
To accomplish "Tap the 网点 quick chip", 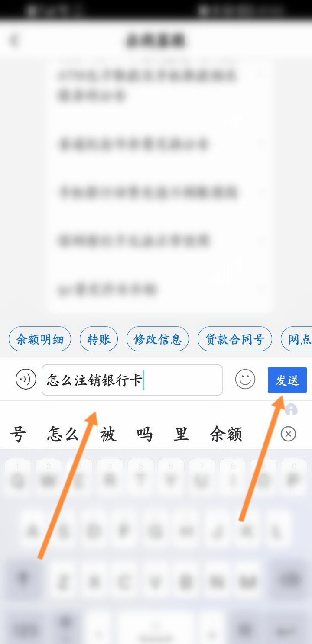I will coord(297,339).
